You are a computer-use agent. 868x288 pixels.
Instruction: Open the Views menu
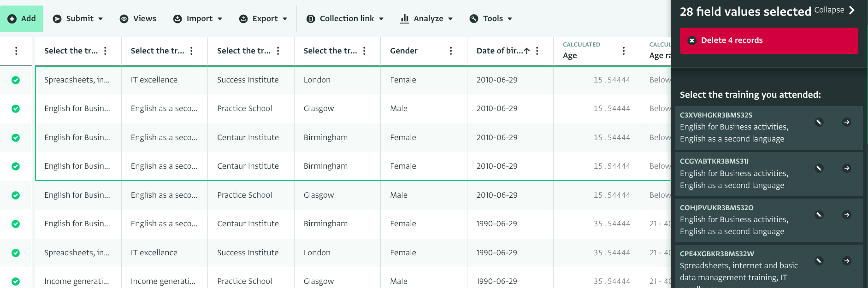(138, 19)
